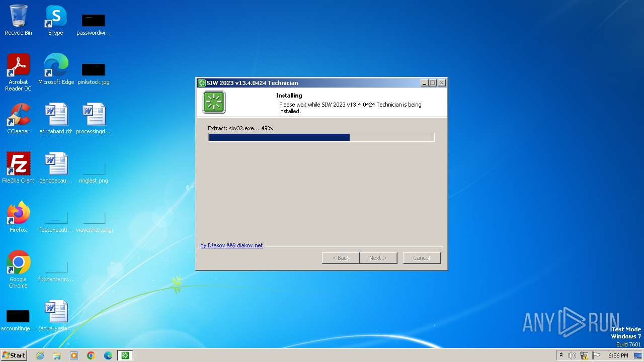Click the SIW installer logo icon
644x362 pixels.
pyautogui.click(x=214, y=103)
